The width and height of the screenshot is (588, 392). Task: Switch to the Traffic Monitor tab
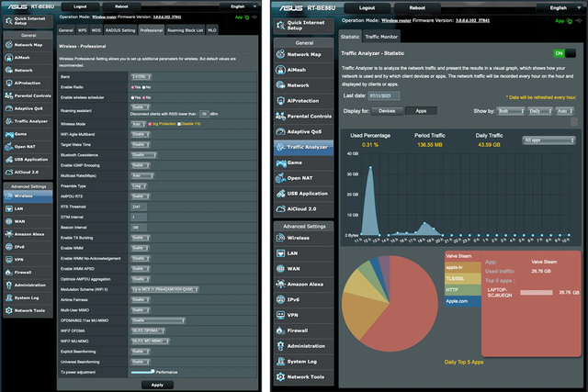[x=381, y=37]
